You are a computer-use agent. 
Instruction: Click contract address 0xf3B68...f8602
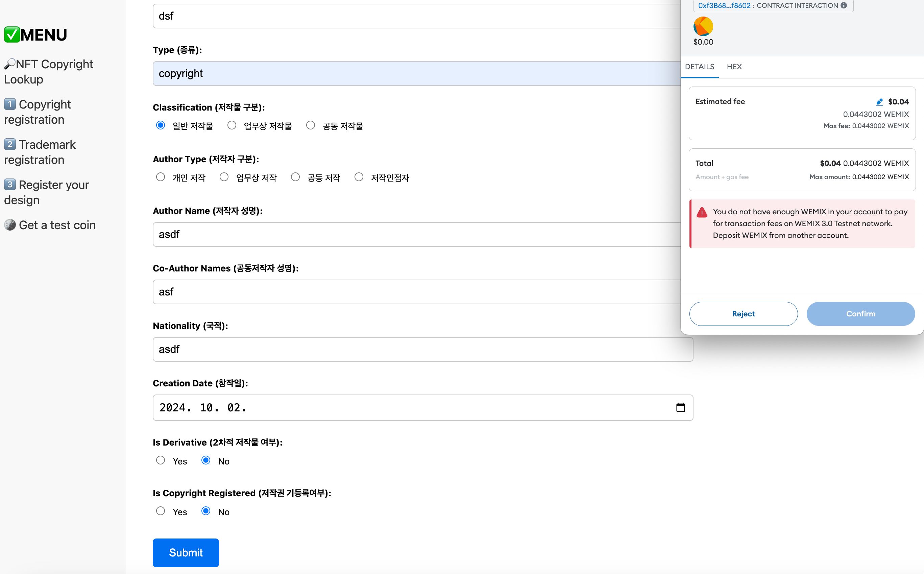click(x=724, y=5)
